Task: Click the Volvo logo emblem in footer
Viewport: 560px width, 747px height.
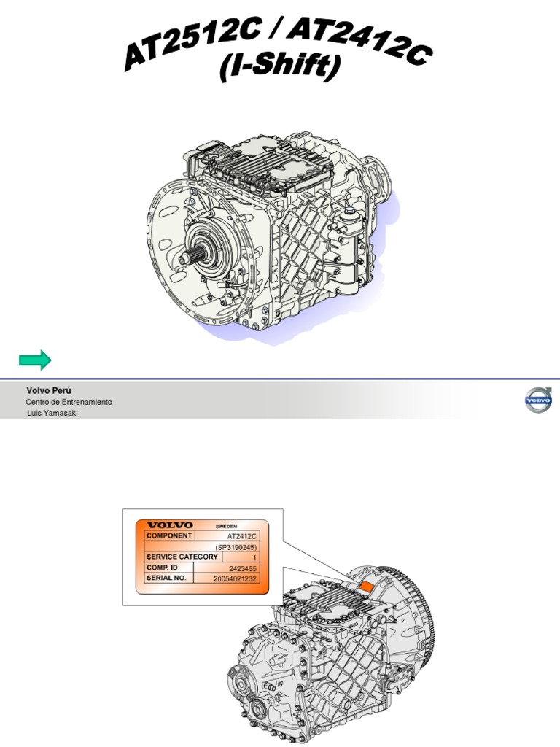Action: [538, 400]
